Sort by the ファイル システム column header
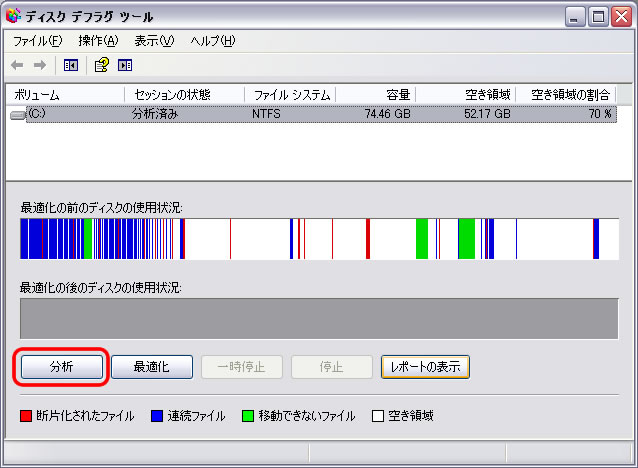This screenshot has height=468, width=638. click(x=290, y=95)
